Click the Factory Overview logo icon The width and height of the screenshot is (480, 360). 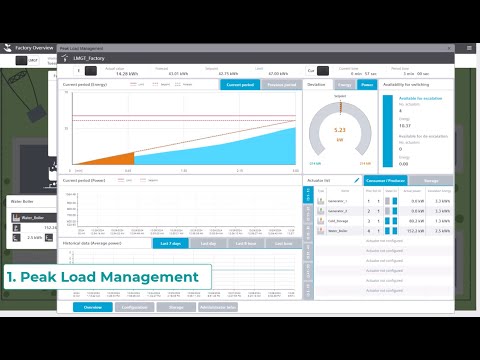[x=7, y=48]
